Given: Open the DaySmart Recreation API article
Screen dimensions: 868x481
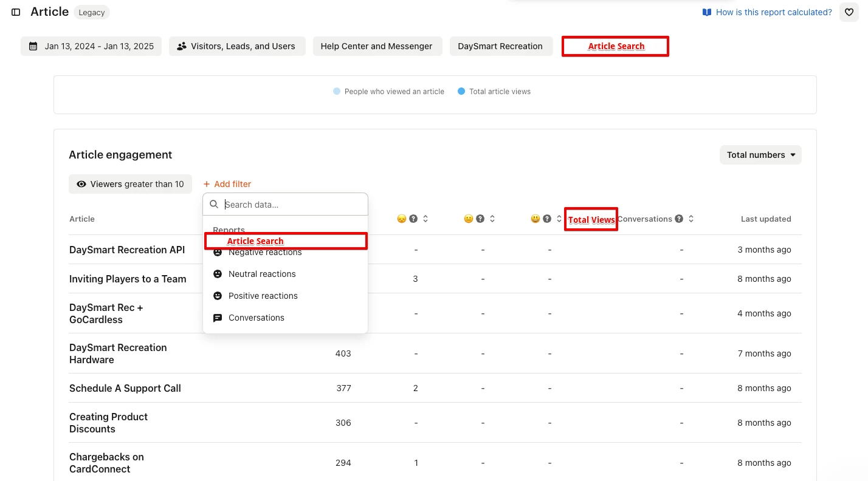Looking at the screenshot, I should (x=127, y=250).
